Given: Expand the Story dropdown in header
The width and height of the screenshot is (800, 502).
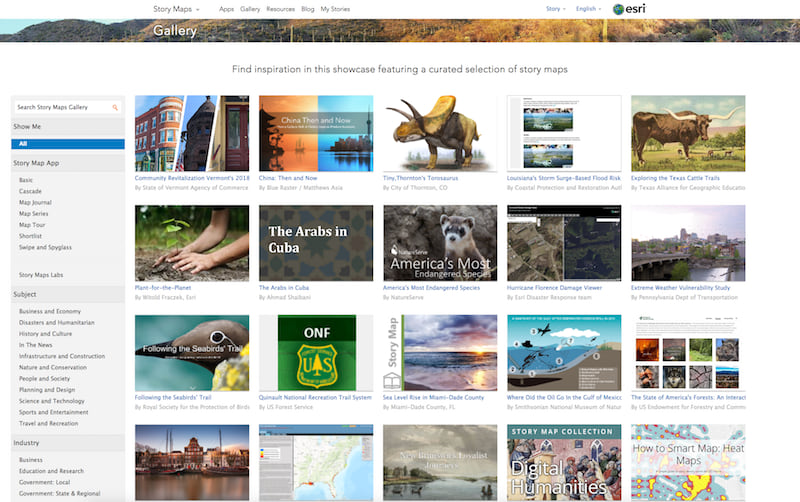Looking at the screenshot, I should [556, 9].
